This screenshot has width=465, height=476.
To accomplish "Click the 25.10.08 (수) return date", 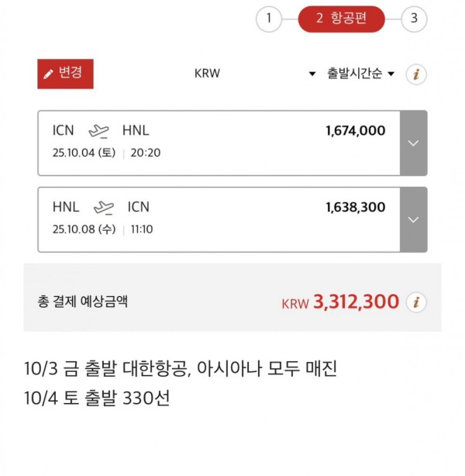I will point(84,229).
